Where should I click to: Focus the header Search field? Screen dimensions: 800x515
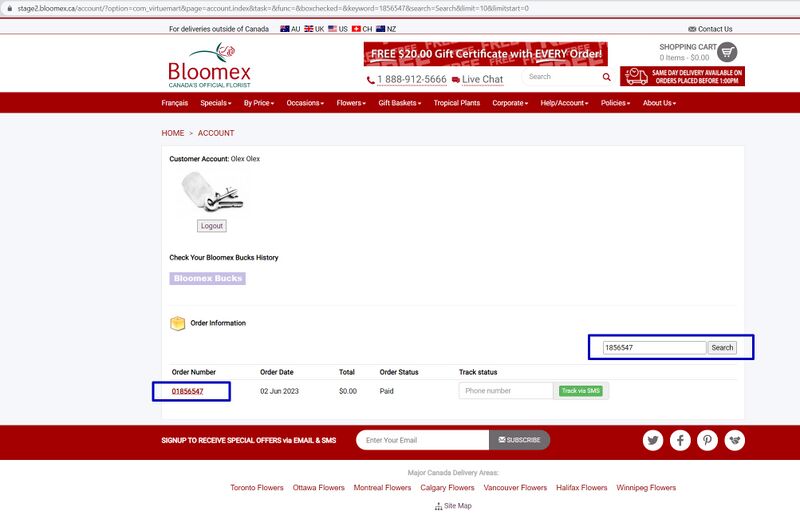pos(561,77)
